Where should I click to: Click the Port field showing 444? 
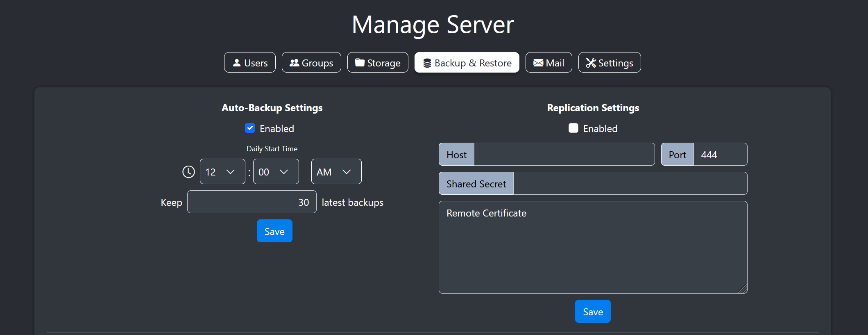pyautogui.click(x=720, y=154)
